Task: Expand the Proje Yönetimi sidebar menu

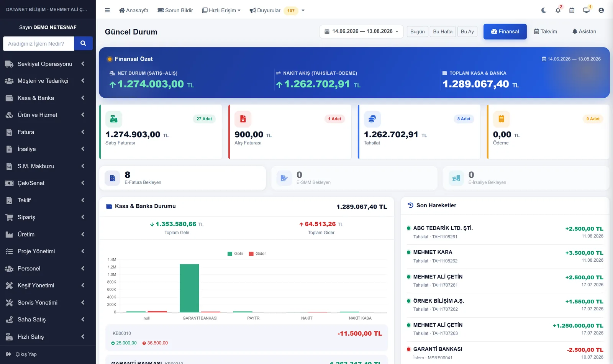Action: (x=48, y=251)
